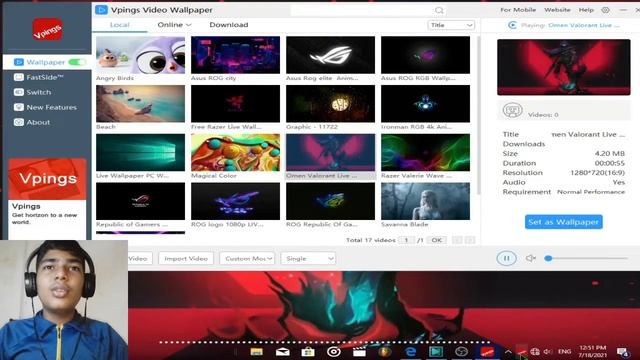The height and width of the screenshot is (360, 640).
Task: Select the Omen Valorant Live thumbnail
Action: click(x=330, y=153)
